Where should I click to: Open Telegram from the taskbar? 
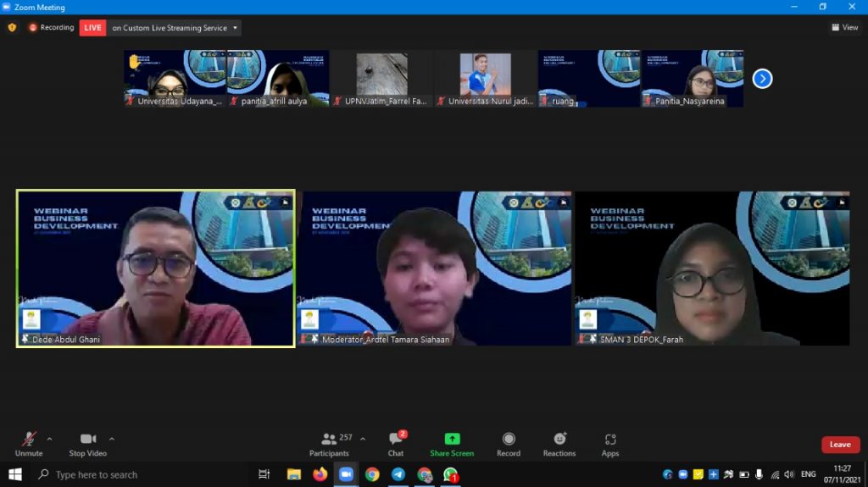[x=398, y=474]
